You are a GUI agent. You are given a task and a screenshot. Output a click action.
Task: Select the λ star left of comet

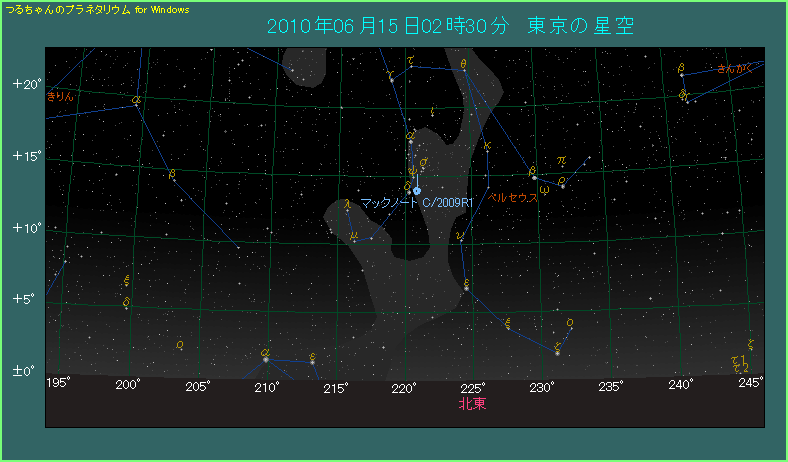tap(347, 203)
